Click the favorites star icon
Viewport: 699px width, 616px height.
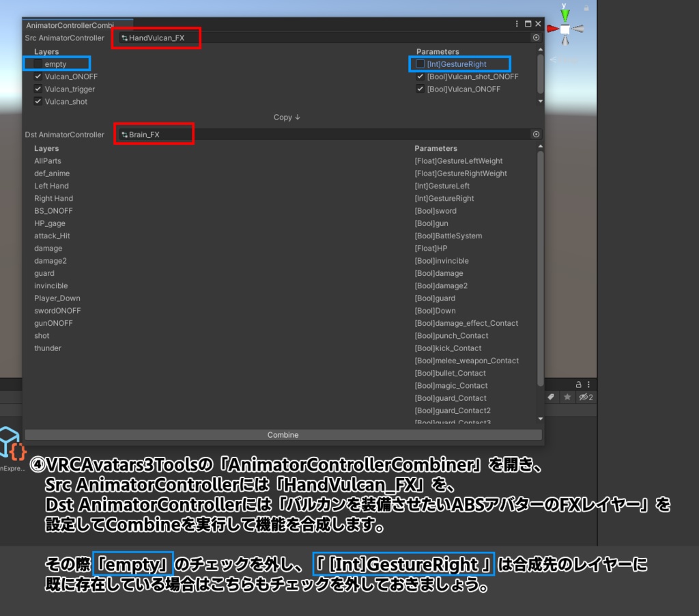click(567, 397)
